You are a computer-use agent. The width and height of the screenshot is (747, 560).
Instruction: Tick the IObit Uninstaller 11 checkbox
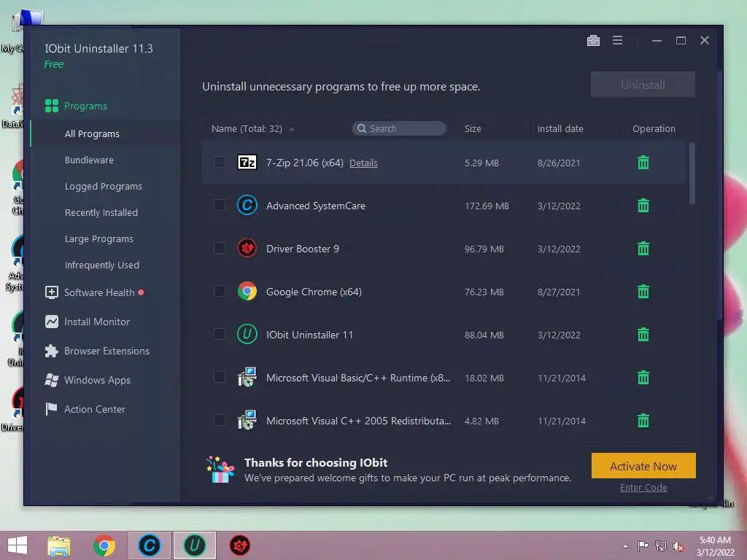pyautogui.click(x=219, y=334)
